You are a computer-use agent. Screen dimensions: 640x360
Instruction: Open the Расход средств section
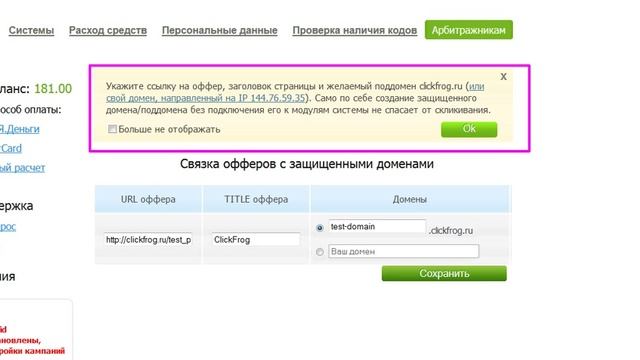pyautogui.click(x=108, y=30)
